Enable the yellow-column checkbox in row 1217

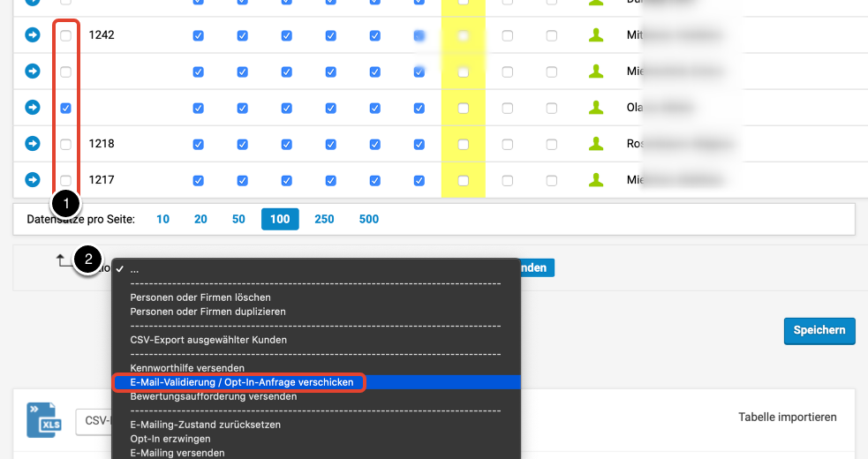click(463, 181)
